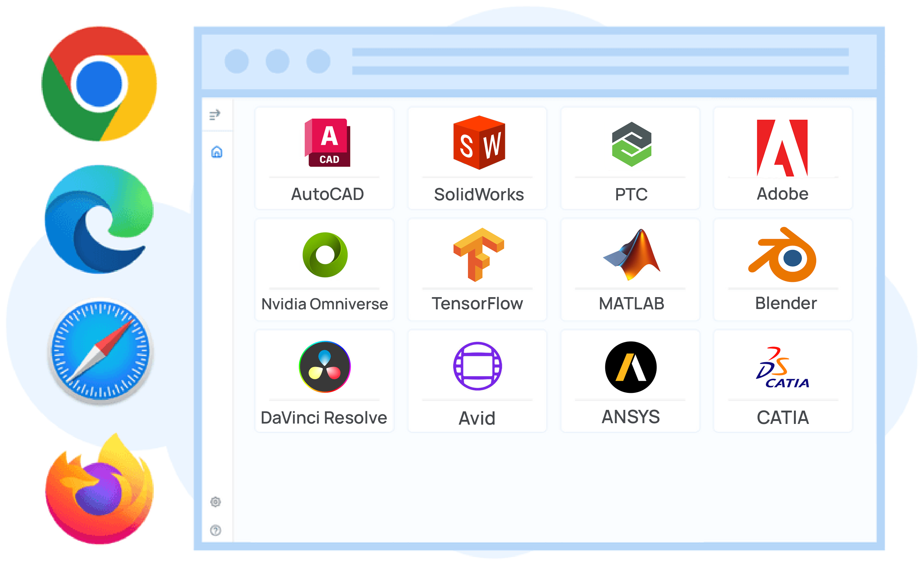The height and width of the screenshot is (588, 924).
Task: Open the DaVinci Resolve icon
Action: [x=325, y=367]
